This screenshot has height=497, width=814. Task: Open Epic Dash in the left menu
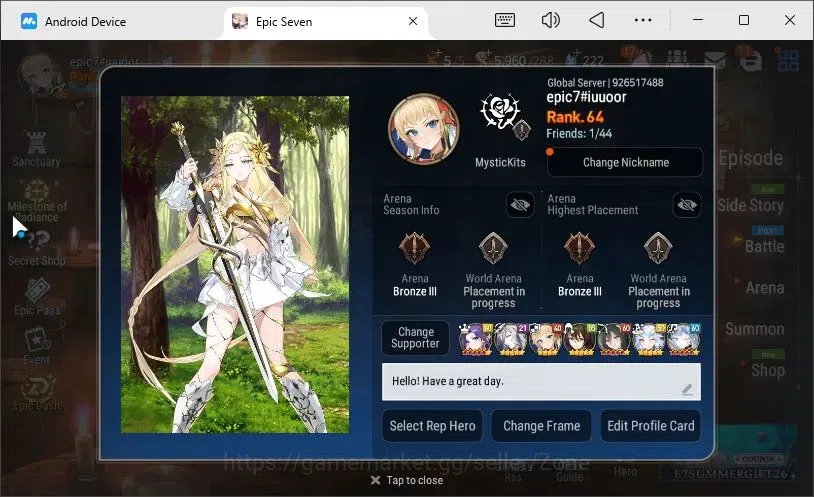click(x=37, y=394)
